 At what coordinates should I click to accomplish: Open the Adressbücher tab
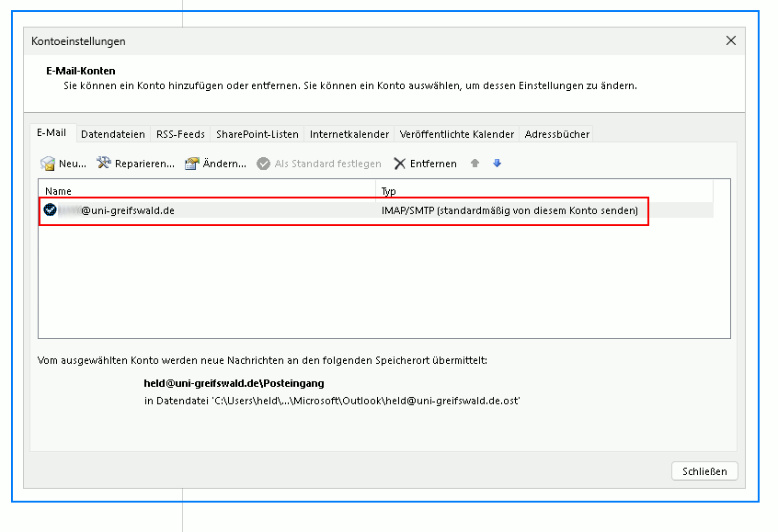point(557,134)
